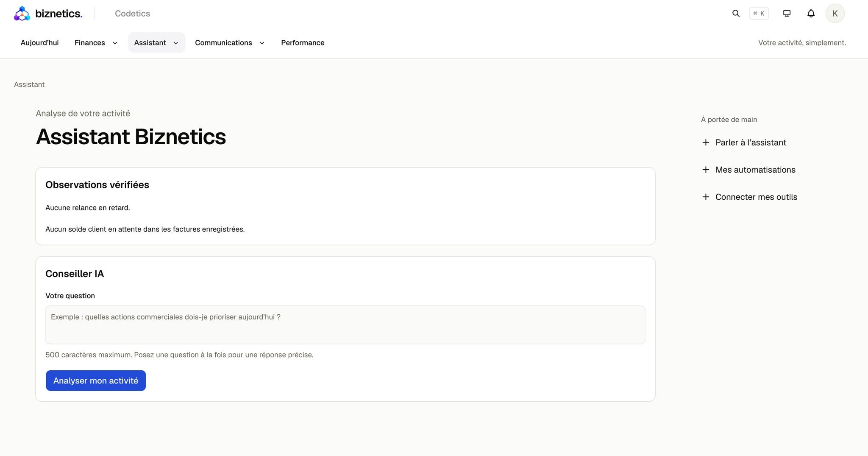Click the ⌘K shortcut badge
The width and height of the screenshot is (868, 456).
click(x=759, y=14)
